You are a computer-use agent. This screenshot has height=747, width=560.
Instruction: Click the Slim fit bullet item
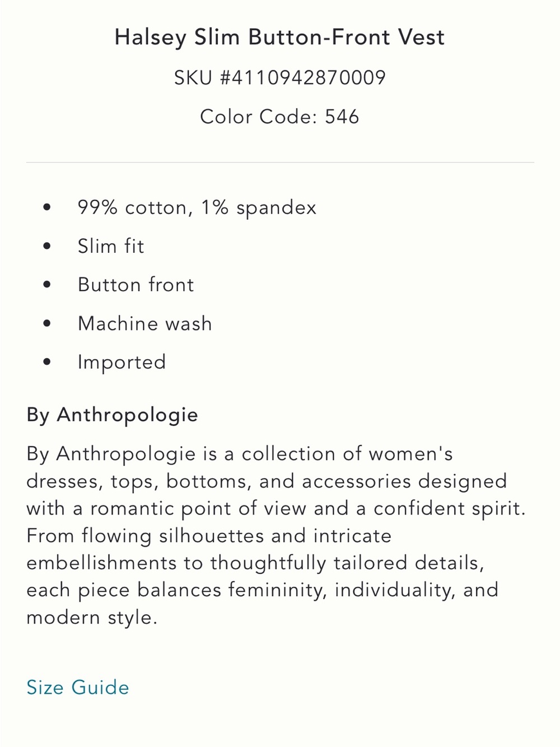(x=110, y=246)
